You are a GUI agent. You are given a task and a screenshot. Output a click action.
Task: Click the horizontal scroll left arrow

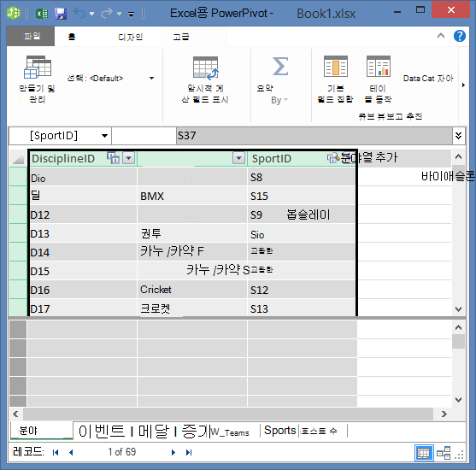pyautogui.click(x=15, y=414)
